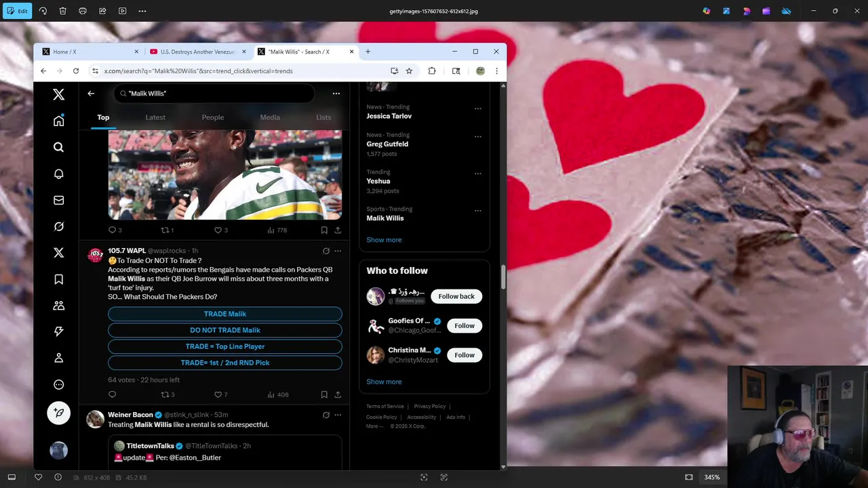The image size is (868, 488).
Task: Open Profile icon in X sidebar
Action: [59, 358]
